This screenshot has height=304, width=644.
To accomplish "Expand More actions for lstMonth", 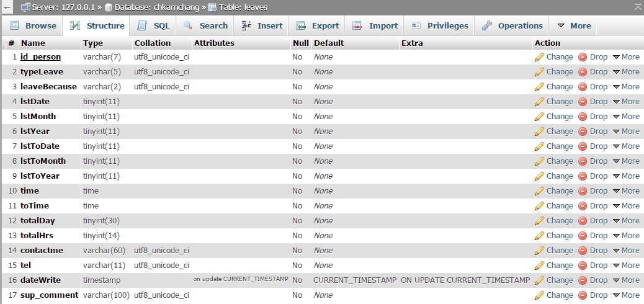I will 626,117.
